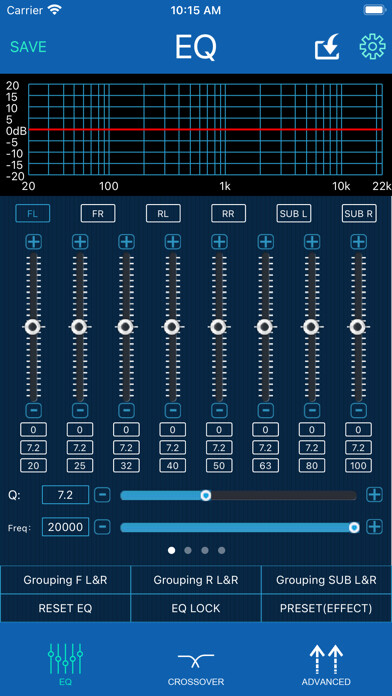Click the Q slider handle

206,495
